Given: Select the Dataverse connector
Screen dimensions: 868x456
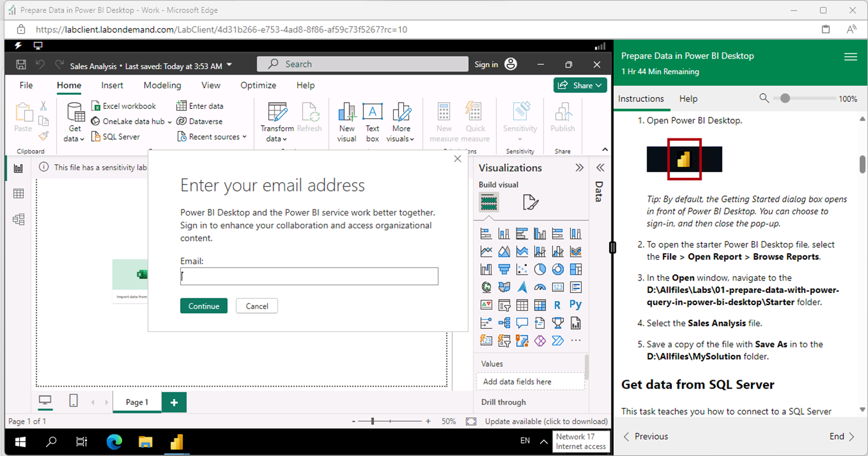Looking at the screenshot, I should 200,121.
